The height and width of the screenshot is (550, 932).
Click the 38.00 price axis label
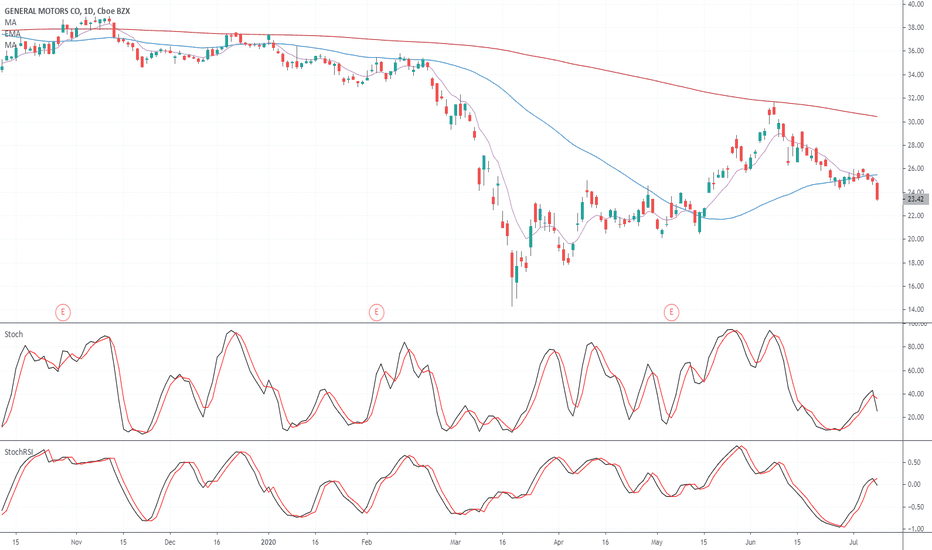[x=916, y=27]
